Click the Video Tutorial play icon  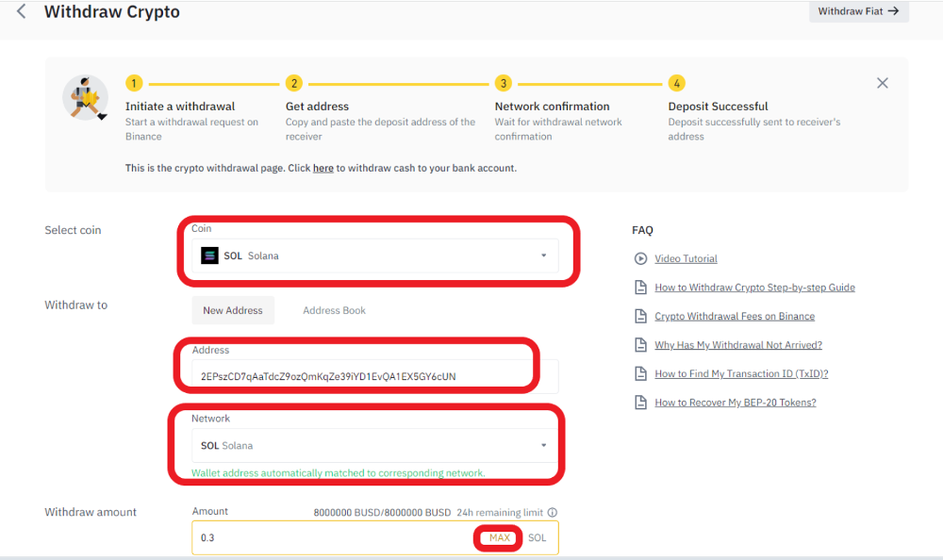(640, 258)
